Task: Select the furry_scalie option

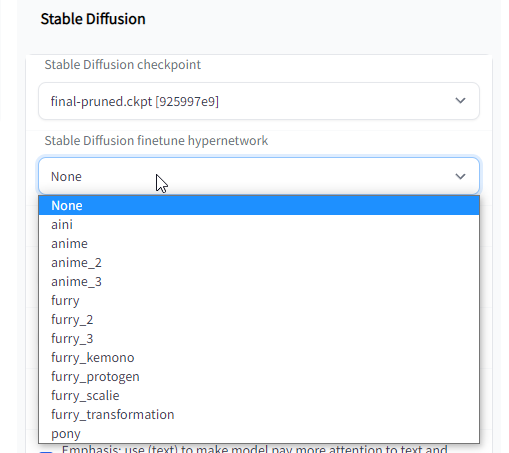Action: click(259, 395)
